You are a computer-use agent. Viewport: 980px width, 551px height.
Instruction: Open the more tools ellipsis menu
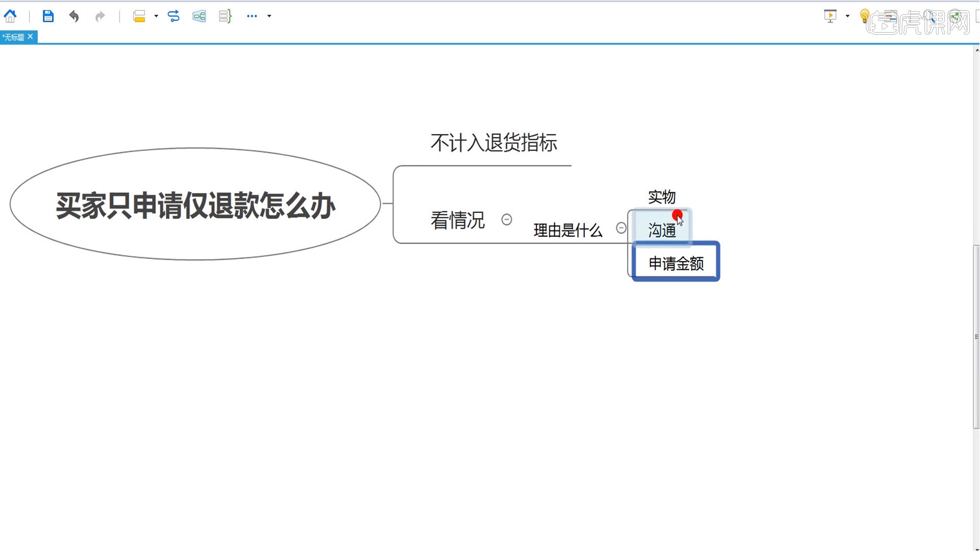pos(252,16)
